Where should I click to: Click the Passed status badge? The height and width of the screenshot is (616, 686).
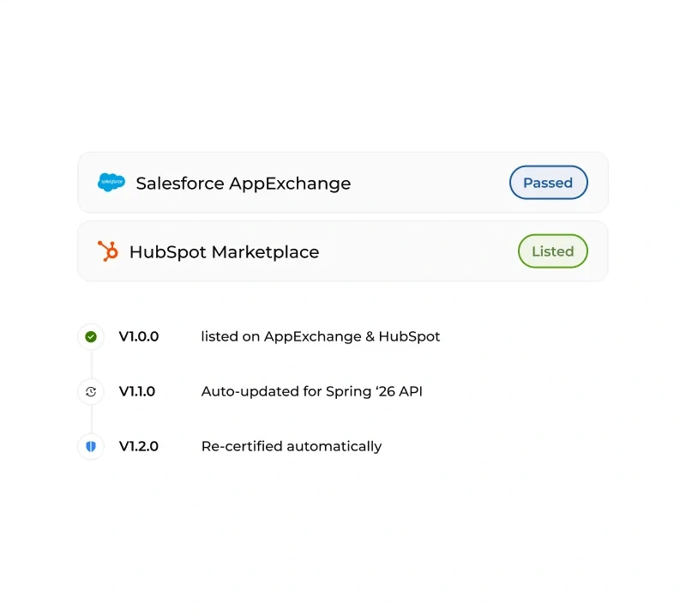(x=548, y=182)
